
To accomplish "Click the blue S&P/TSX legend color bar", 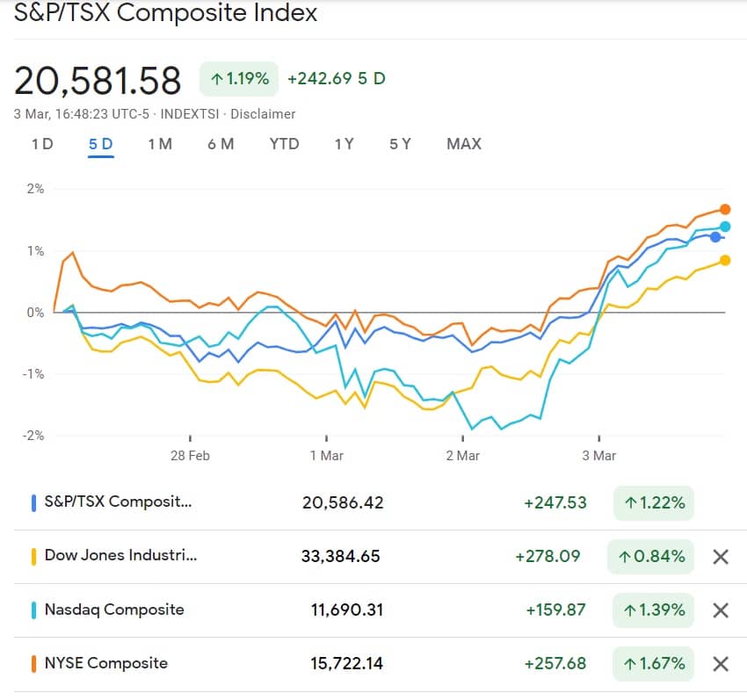I will 33,503.
